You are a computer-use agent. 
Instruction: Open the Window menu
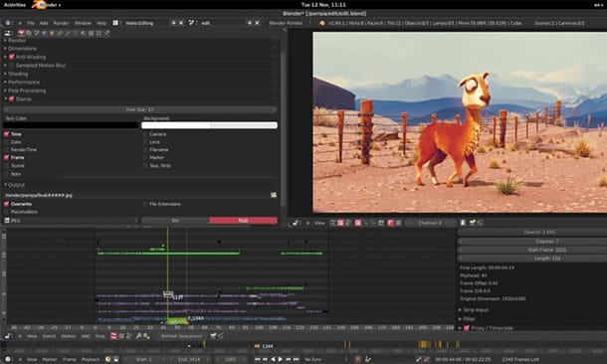83,23
